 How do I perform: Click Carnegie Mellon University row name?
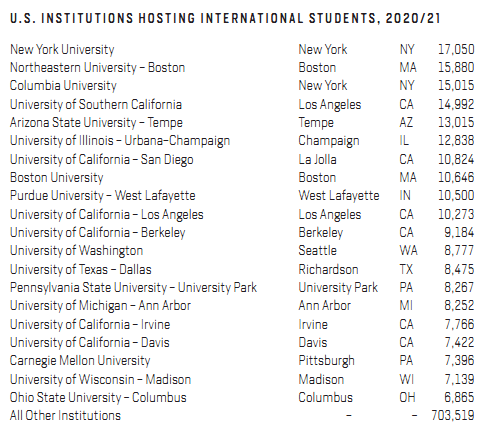[x=80, y=361]
